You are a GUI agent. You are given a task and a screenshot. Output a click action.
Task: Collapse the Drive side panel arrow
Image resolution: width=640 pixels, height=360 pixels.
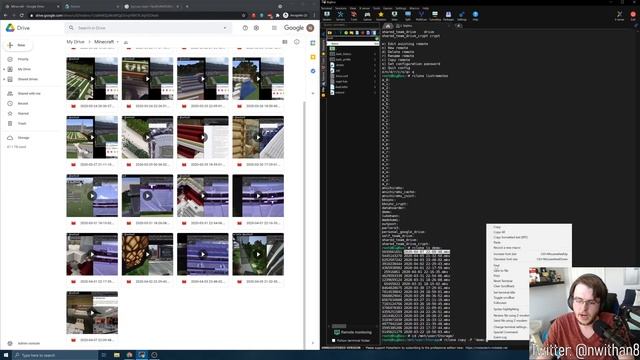(x=313, y=343)
